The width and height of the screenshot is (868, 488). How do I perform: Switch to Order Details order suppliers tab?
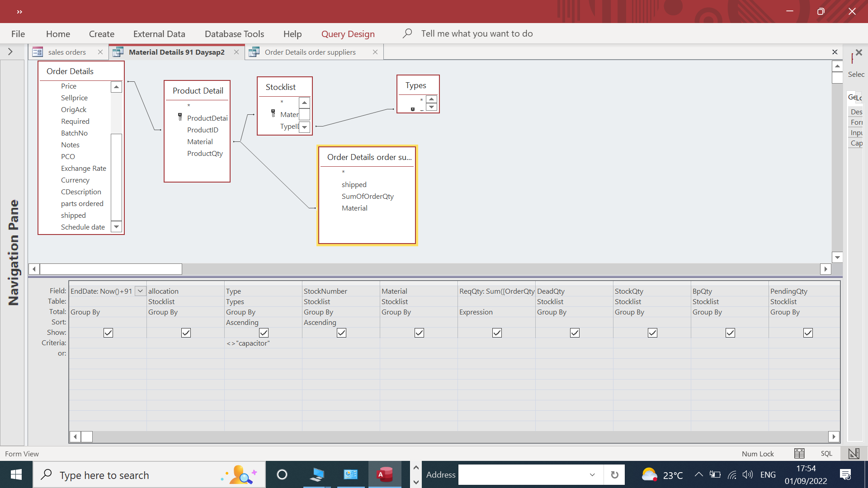pos(310,52)
